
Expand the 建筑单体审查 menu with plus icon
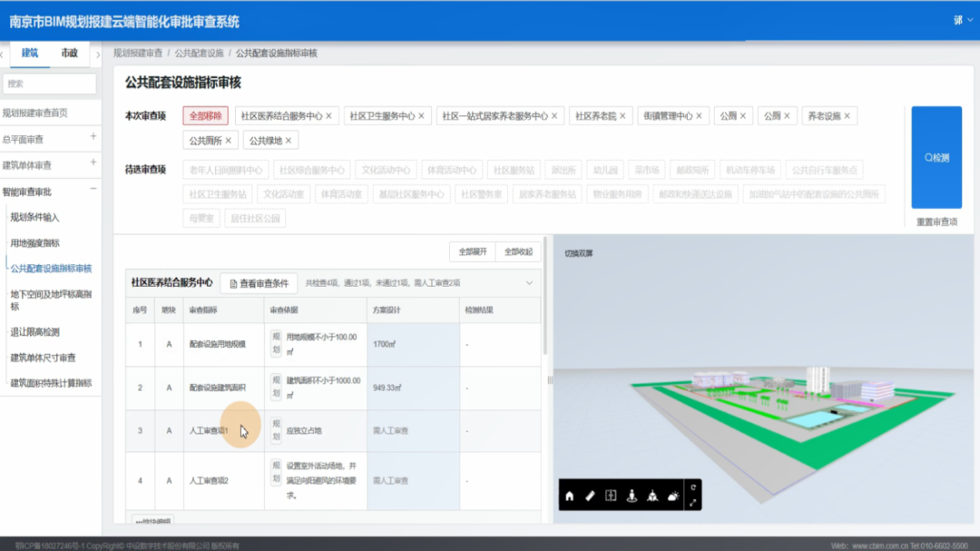(x=93, y=162)
